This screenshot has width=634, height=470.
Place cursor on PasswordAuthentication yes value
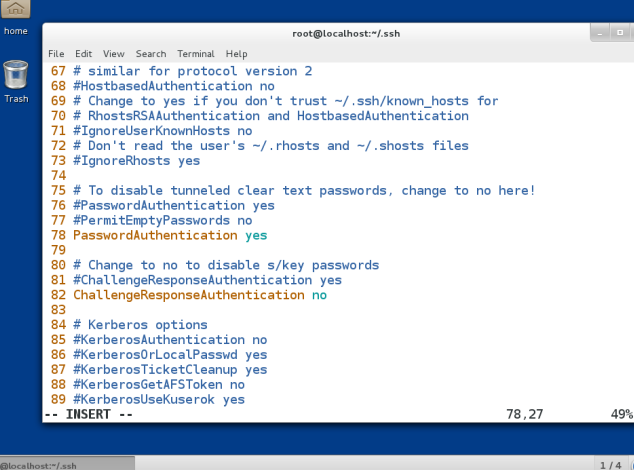[x=256, y=235]
